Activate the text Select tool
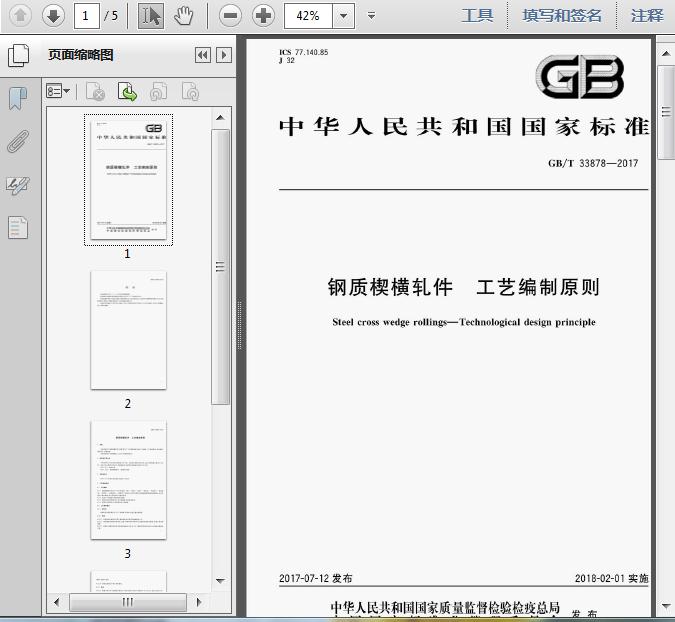The width and height of the screenshot is (675, 622). (151, 16)
